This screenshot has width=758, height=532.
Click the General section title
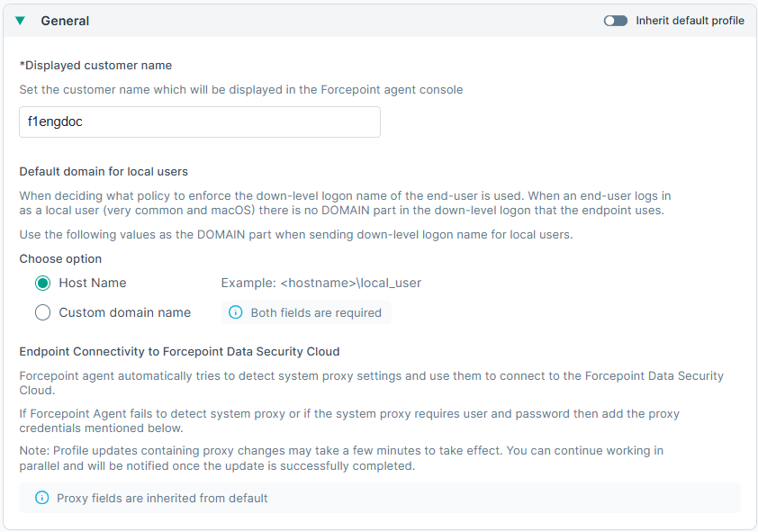pyautogui.click(x=65, y=21)
